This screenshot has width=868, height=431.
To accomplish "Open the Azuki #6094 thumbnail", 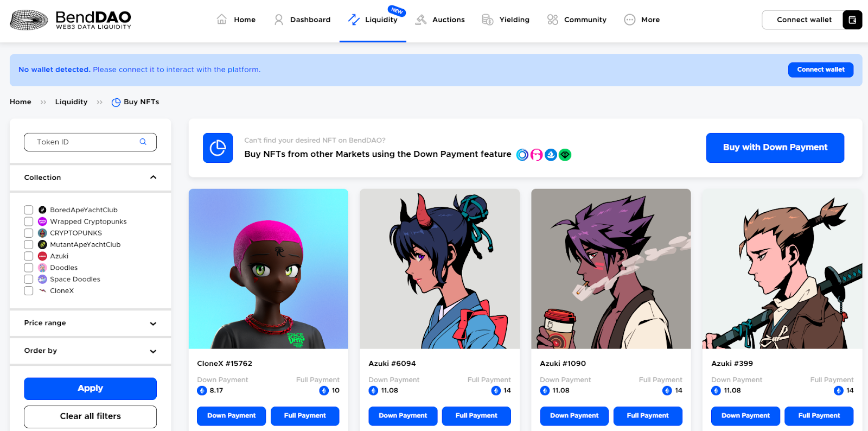I will 440,269.
